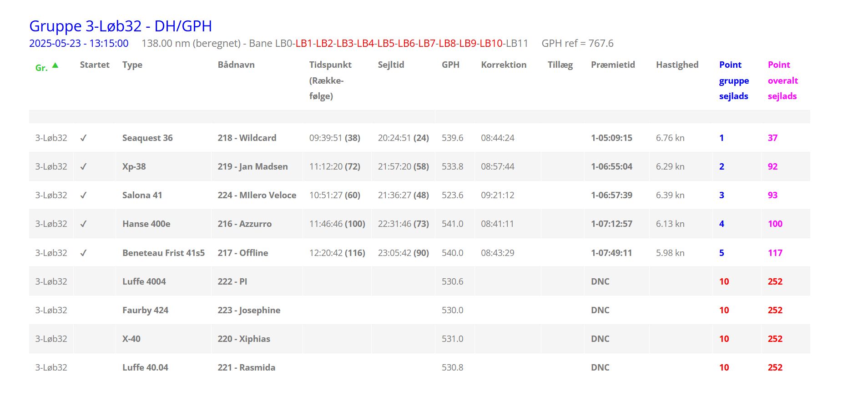This screenshot has height=411, width=868.
Task: Click the Startet checkmark in the Xp-38 row
Action: [x=83, y=167]
